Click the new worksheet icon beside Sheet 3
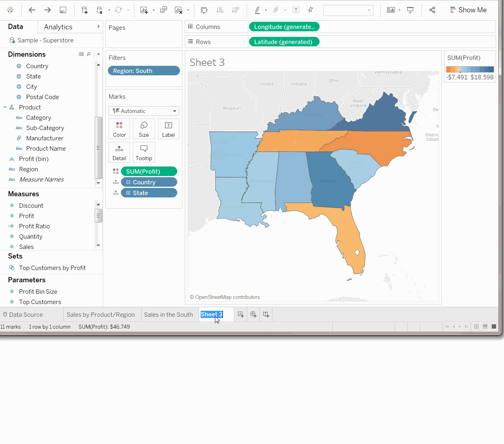This screenshot has width=504, height=444. (241, 314)
